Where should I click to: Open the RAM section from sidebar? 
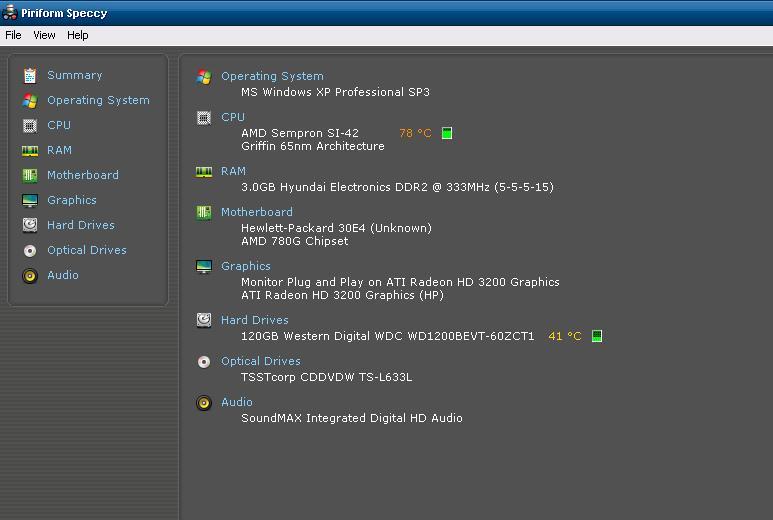pyautogui.click(x=59, y=150)
